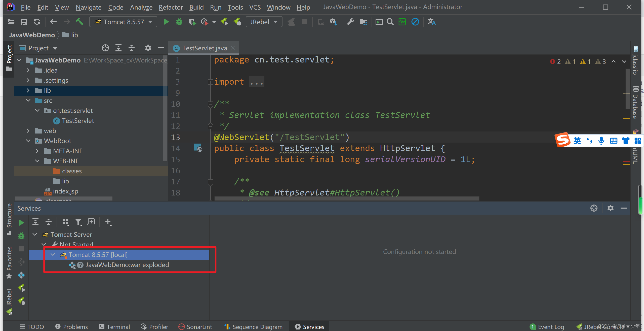Toggle the jclasslib side panel
644x331 pixels.
[636, 60]
